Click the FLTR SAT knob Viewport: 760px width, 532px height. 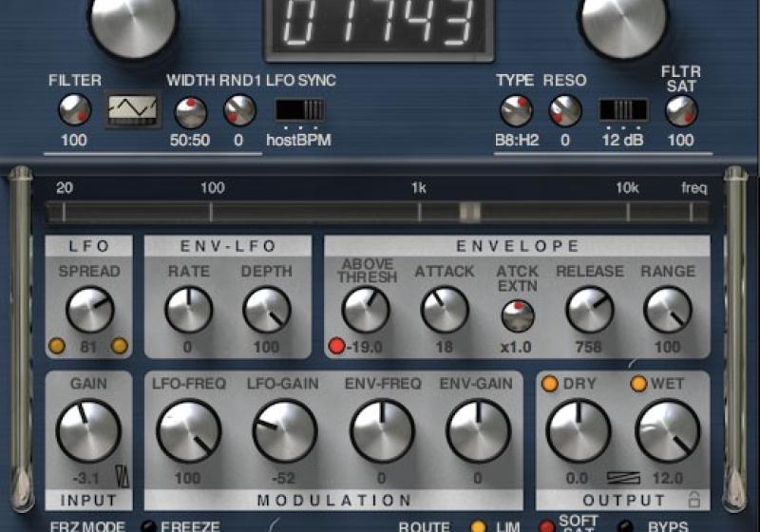click(681, 111)
